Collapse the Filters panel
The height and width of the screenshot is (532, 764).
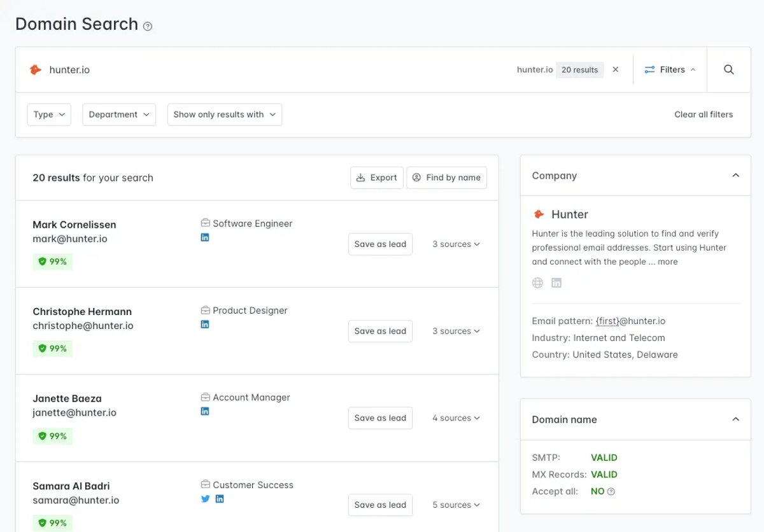pos(670,70)
